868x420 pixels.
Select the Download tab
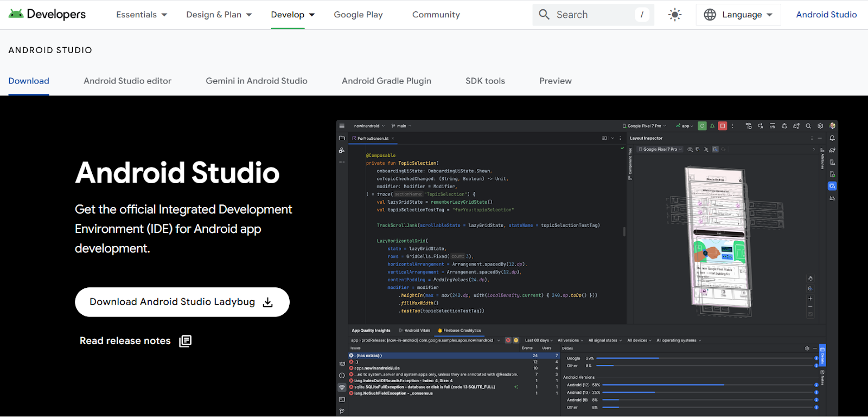click(x=29, y=81)
